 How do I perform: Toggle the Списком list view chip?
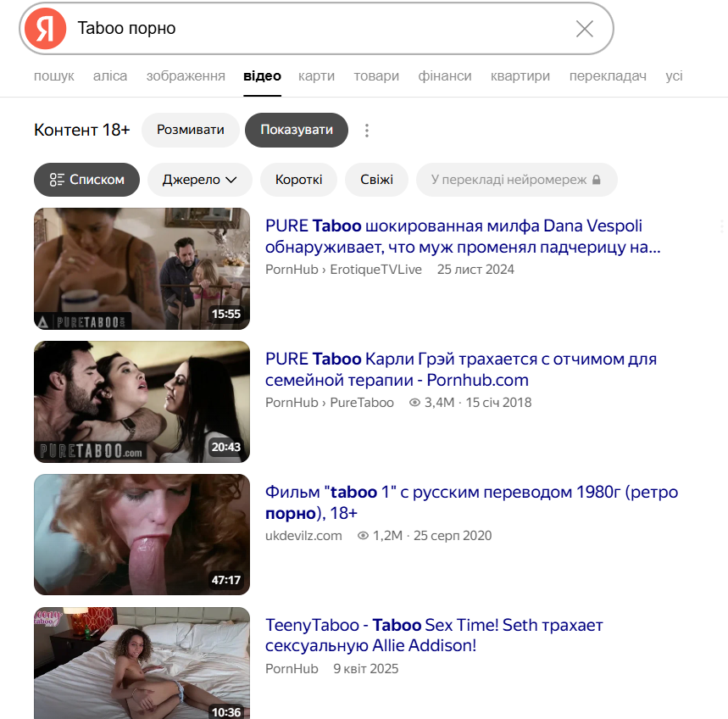pyautogui.click(x=86, y=180)
